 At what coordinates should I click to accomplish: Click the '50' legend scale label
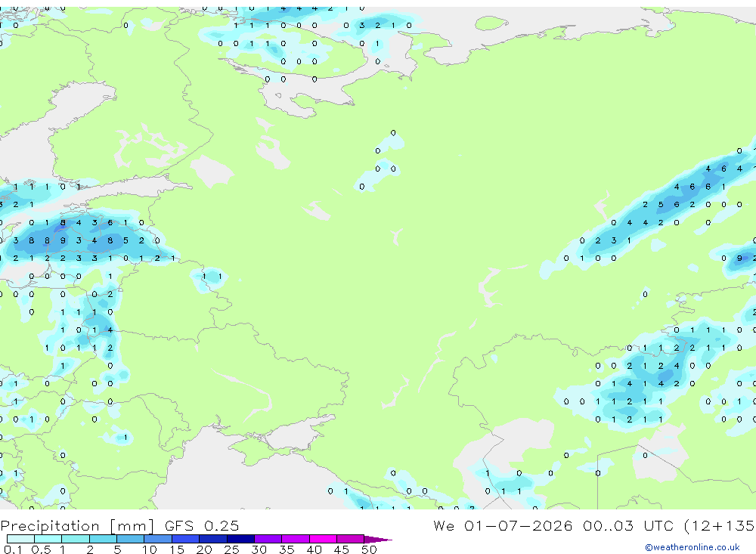coord(369,549)
